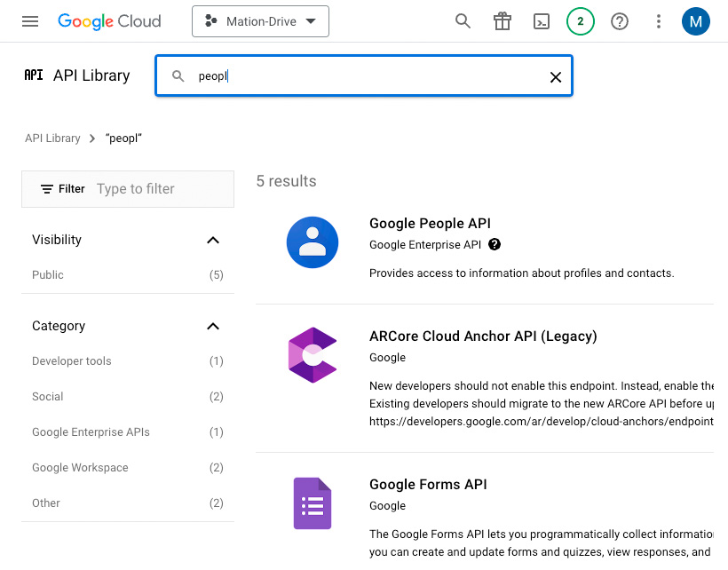Open the help question mark icon
The height and width of the screenshot is (570, 728).
pos(620,21)
